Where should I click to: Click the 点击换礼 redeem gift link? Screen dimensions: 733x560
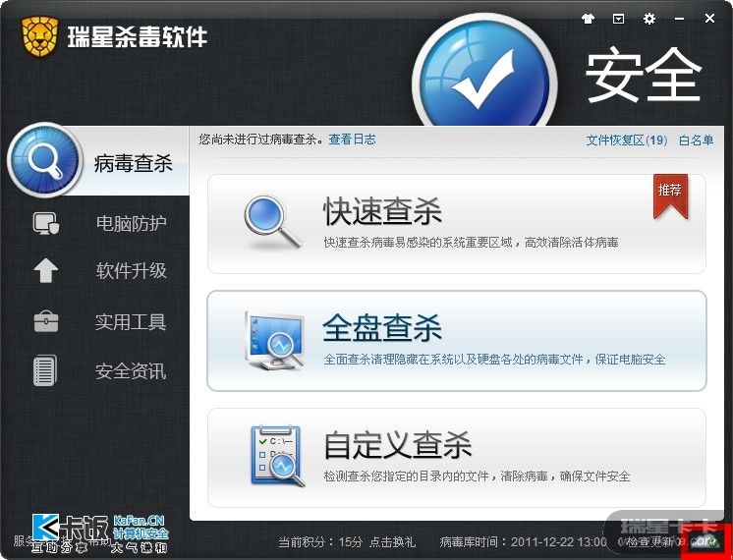tap(392, 542)
